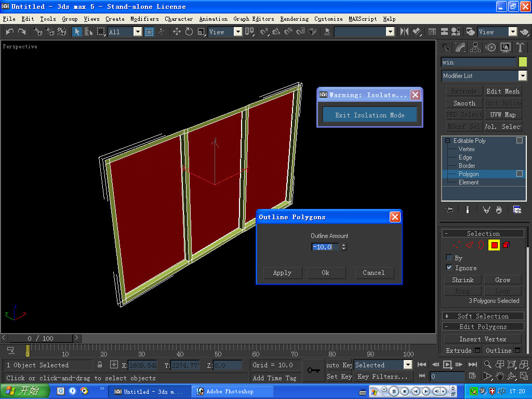Screen dimensions: 532x399
Task: Uncheck the Ignore Backfacing checkbox
Action: coord(449,268)
